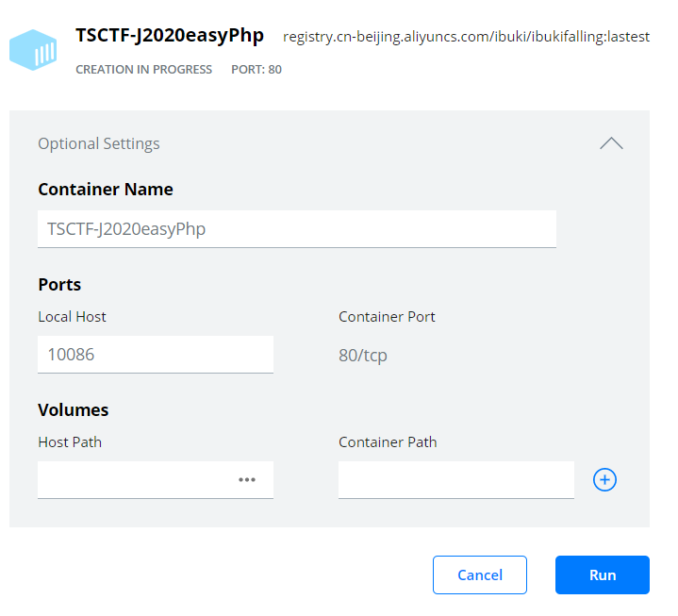Click the registry image URL text
Image resolution: width=678 pixels, height=616 pixels.
(x=466, y=38)
